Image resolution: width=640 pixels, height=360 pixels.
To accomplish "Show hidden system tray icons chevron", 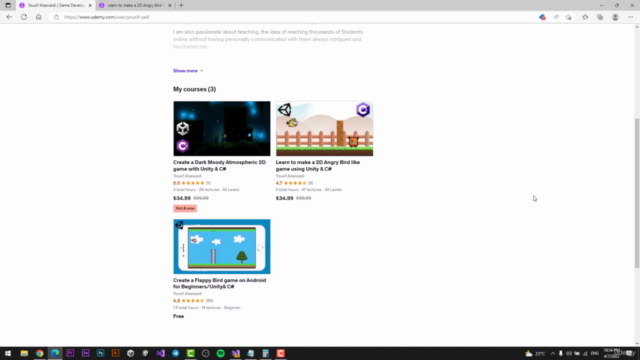I will (x=553, y=353).
